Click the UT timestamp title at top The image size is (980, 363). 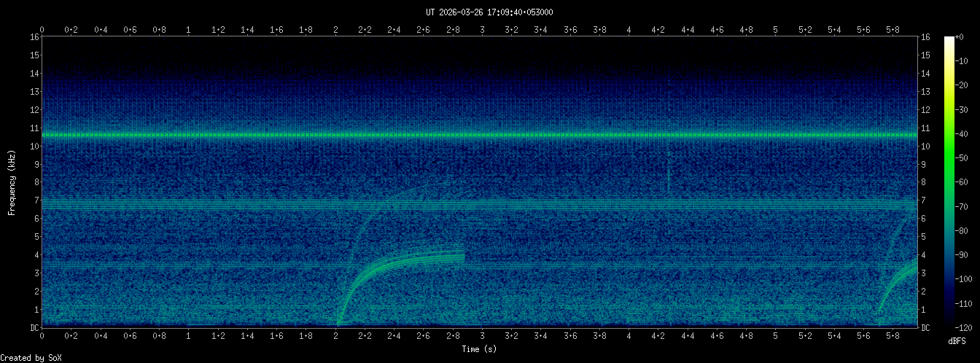pos(489,12)
